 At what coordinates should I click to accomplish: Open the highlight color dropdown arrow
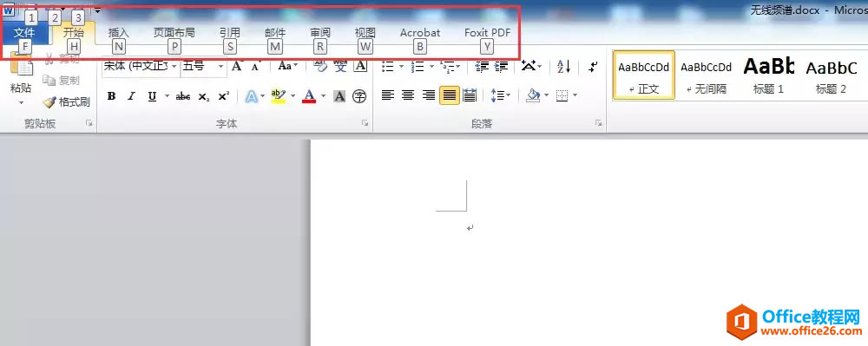click(293, 97)
